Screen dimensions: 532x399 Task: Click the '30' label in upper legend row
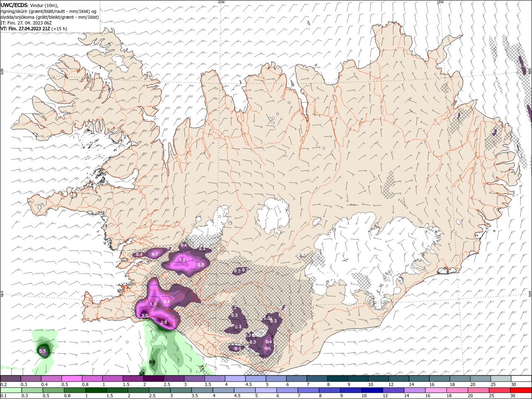click(x=513, y=384)
